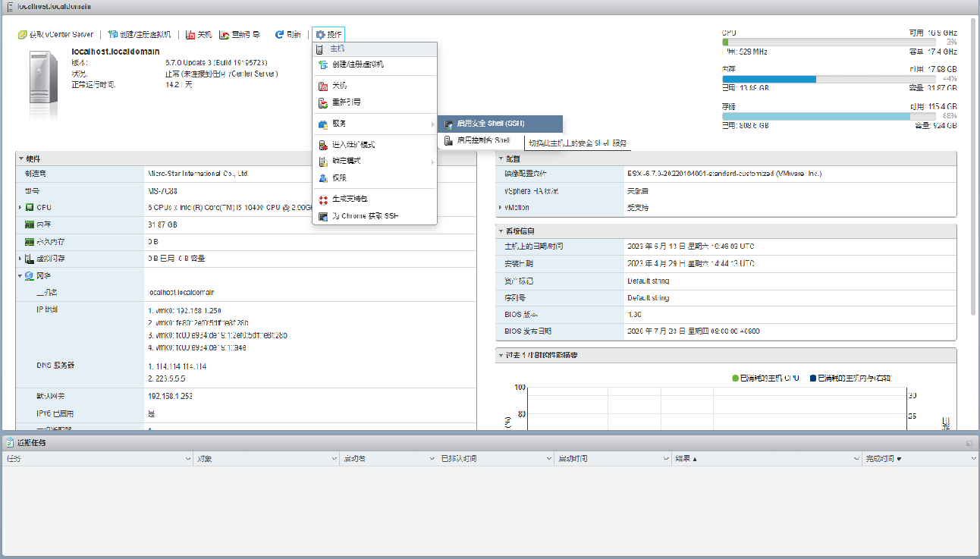Image resolution: width=980 pixels, height=559 pixels.
Task: Sort tasks by the 结果 column header
Action: 767,459
